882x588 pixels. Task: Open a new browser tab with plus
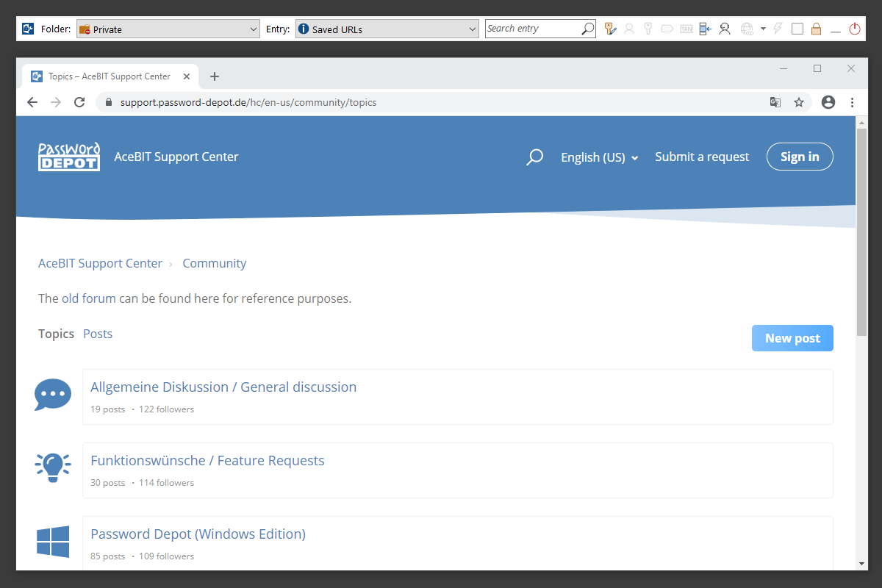click(x=215, y=76)
